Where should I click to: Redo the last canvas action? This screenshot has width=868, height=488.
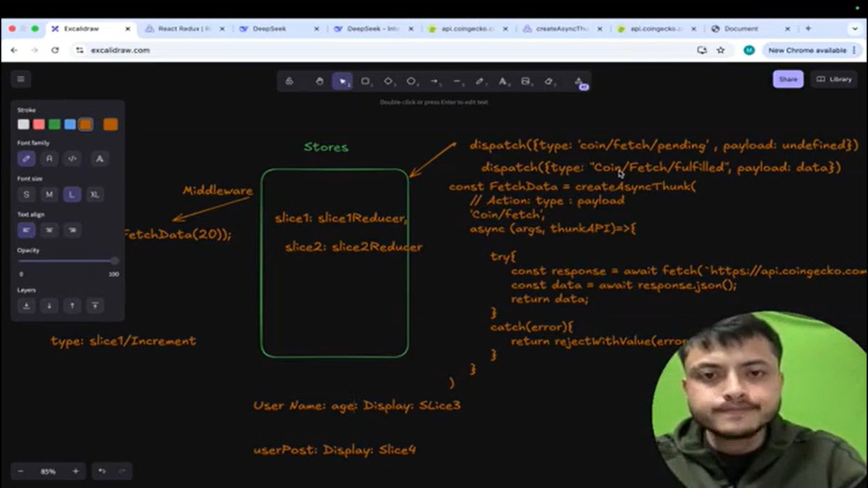pyautogui.click(x=122, y=471)
